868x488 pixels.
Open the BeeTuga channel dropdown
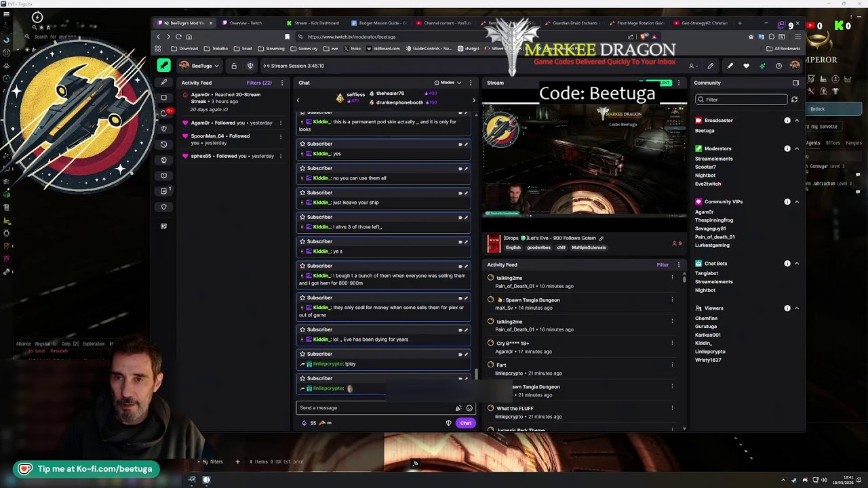tap(199, 66)
